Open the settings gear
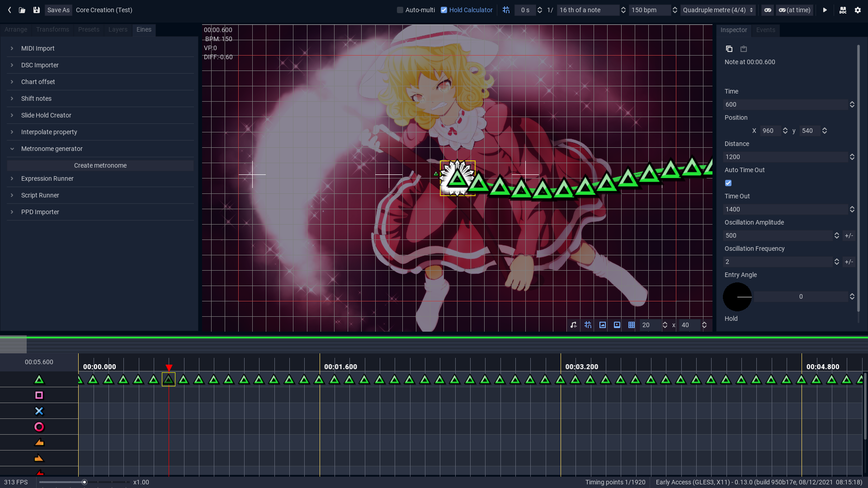Viewport: 868px width, 488px height. pyautogui.click(x=858, y=10)
